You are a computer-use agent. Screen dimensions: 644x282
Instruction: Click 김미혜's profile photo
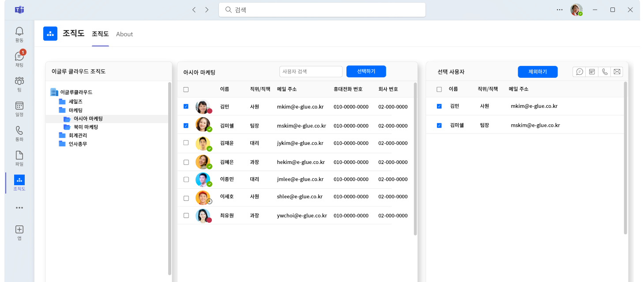[x=203, y=125]
